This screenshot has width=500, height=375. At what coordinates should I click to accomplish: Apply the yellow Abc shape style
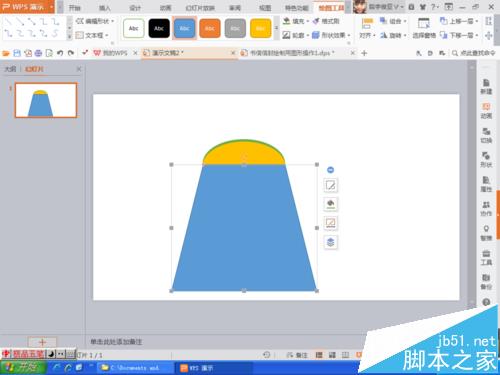tap(260, 28)
